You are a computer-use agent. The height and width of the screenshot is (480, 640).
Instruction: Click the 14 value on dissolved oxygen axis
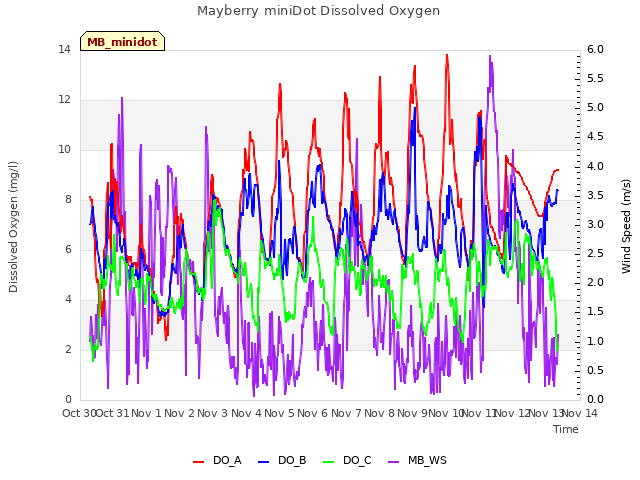(64, 50)
